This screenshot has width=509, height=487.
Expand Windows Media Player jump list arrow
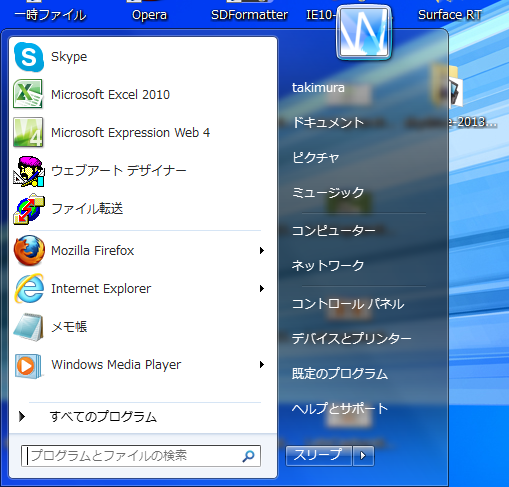click(x=262, y=364)
